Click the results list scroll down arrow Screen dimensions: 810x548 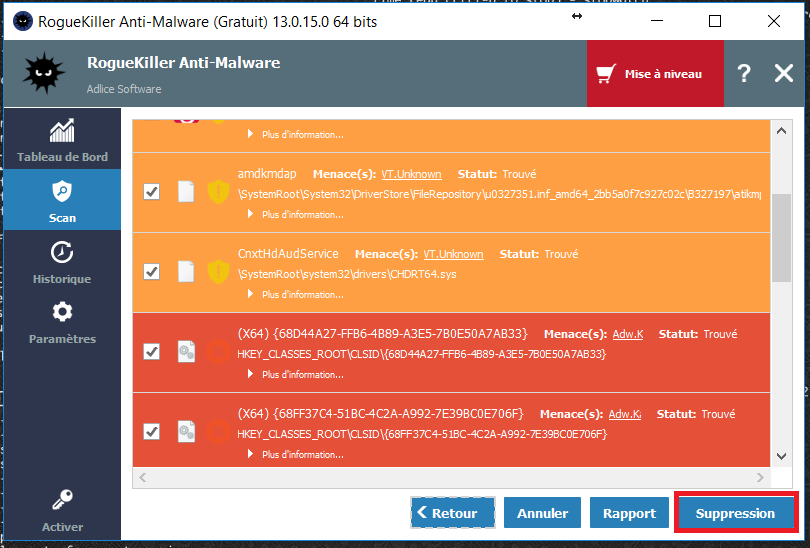pyautogui.click(x=782, y=456)
